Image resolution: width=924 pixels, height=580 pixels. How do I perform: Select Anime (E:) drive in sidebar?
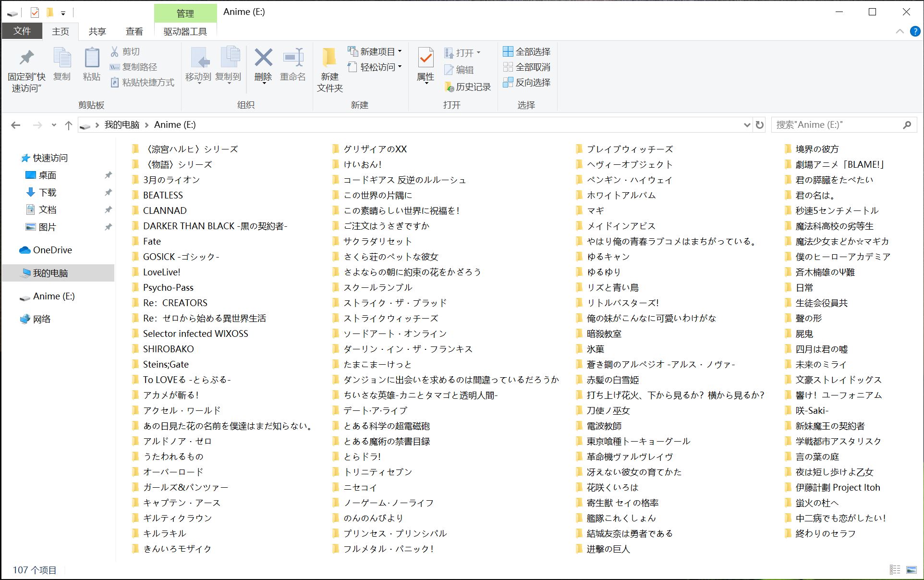pyautogui.click(x=47, y=296)
